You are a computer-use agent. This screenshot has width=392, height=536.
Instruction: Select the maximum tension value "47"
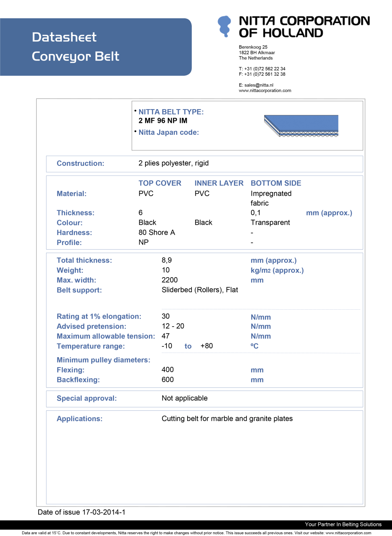(x=166, y=336)
